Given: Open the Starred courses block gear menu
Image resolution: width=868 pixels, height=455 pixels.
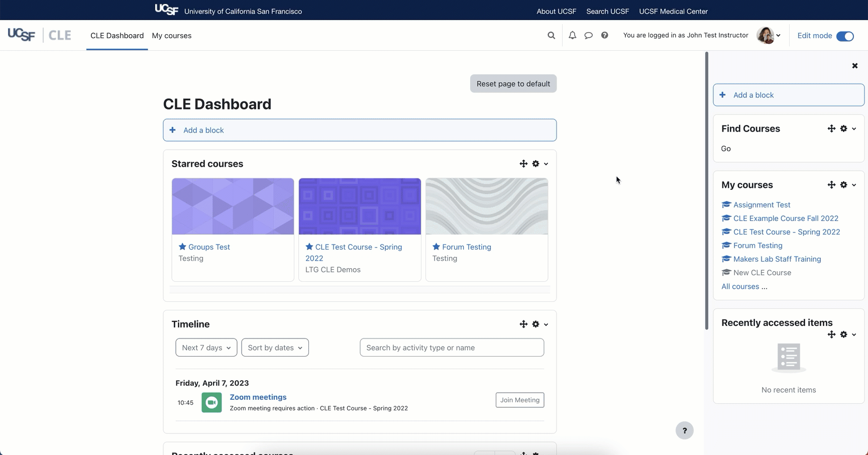Looking at the screenshot, I should pos(535,164).
